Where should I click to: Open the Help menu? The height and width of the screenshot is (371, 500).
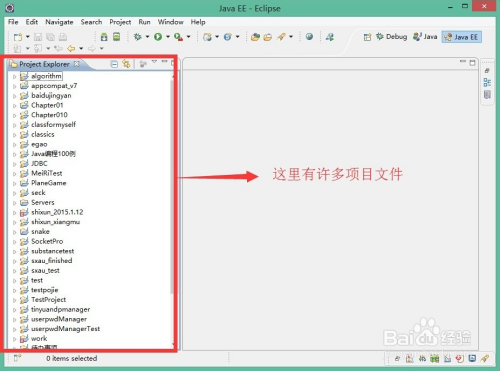[198, 22]
